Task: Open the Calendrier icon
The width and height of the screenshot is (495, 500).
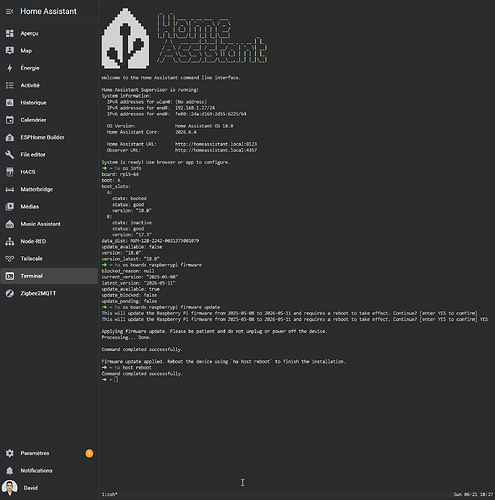Action: pyautogui.click(x=10, y=120)
